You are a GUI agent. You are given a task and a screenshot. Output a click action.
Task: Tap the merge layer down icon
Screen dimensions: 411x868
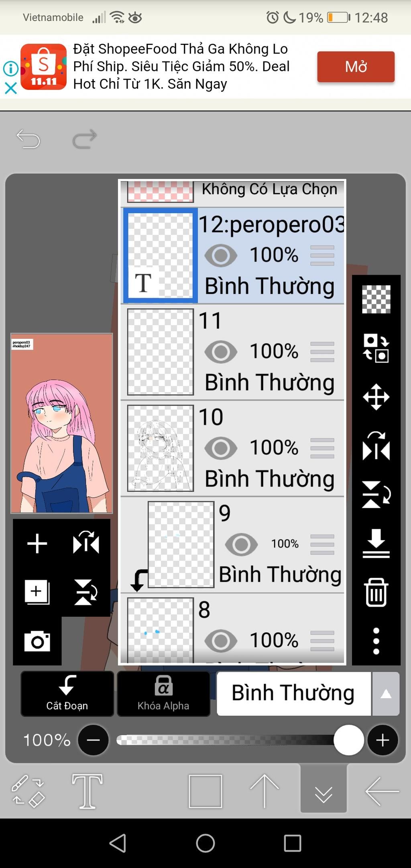click(x=376, y=544)
